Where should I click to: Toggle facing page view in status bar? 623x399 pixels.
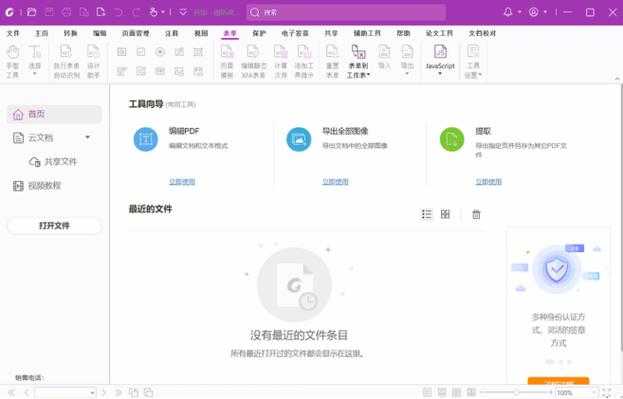click(x=457, y=393)
